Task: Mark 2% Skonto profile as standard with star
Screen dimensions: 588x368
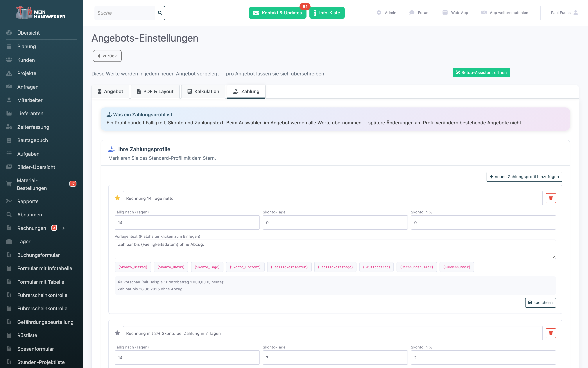Action: [x=117, y=333]
